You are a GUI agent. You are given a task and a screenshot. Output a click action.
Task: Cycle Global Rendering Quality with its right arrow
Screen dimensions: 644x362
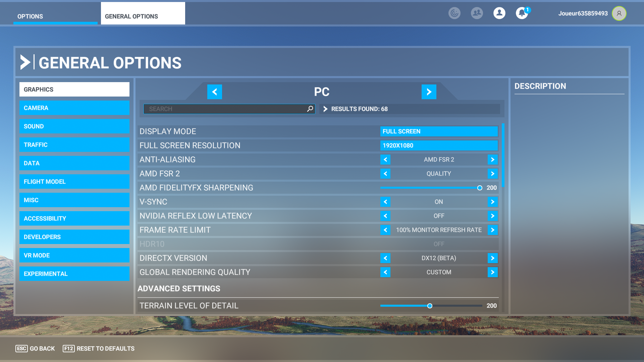click(492, 272)
